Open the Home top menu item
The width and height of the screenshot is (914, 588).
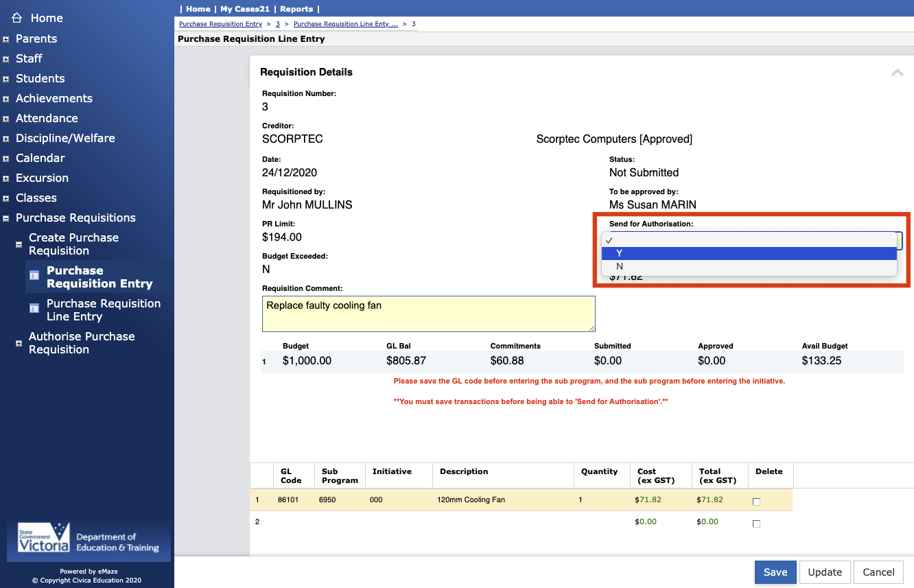198,9
